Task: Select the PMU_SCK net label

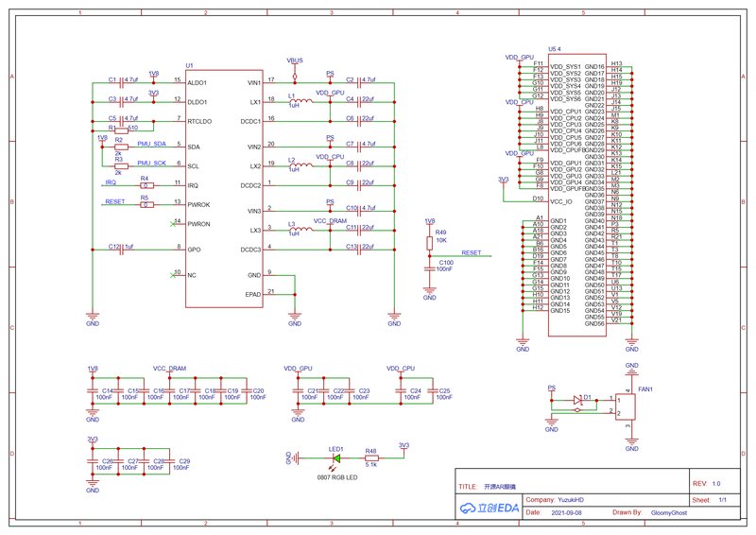Action: coord(151,164)
